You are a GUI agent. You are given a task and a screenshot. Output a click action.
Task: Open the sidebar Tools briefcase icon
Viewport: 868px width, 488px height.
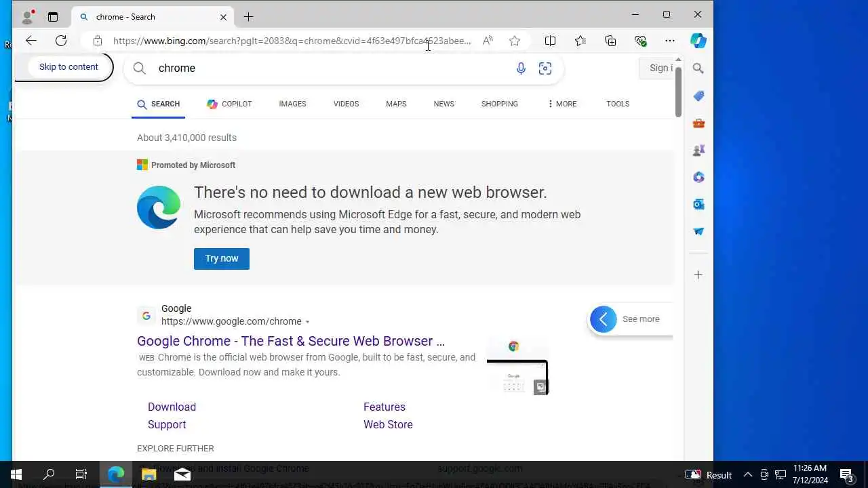coord(698,123)
